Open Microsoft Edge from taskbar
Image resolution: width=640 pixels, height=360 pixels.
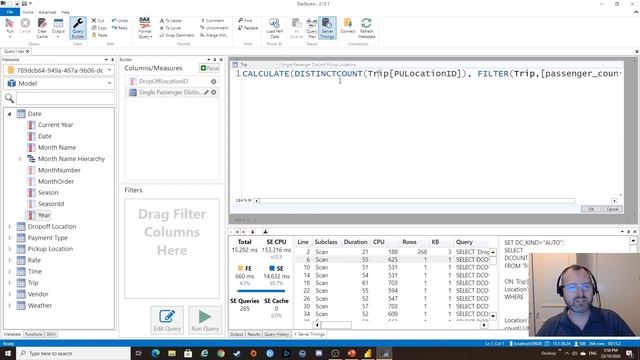(x=156, y=353)
